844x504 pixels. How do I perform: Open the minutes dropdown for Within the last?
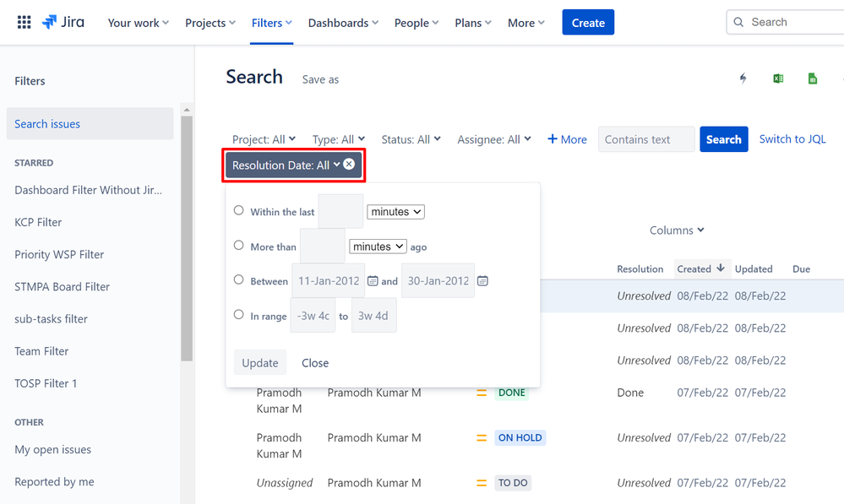[395, 212]
